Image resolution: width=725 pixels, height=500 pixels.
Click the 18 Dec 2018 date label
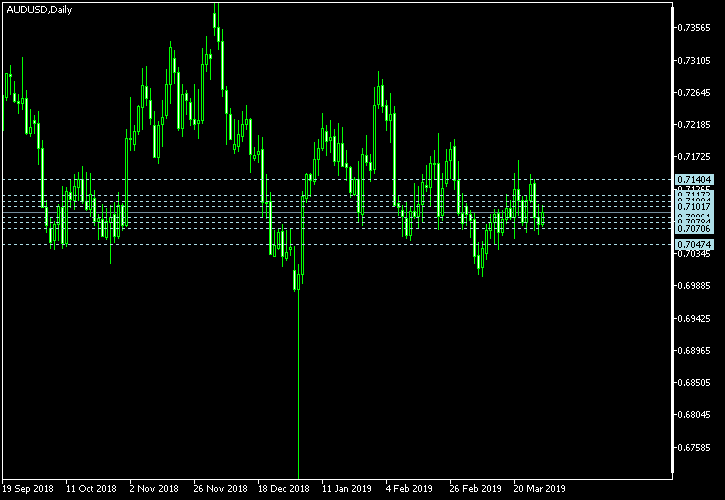point(283,489)
